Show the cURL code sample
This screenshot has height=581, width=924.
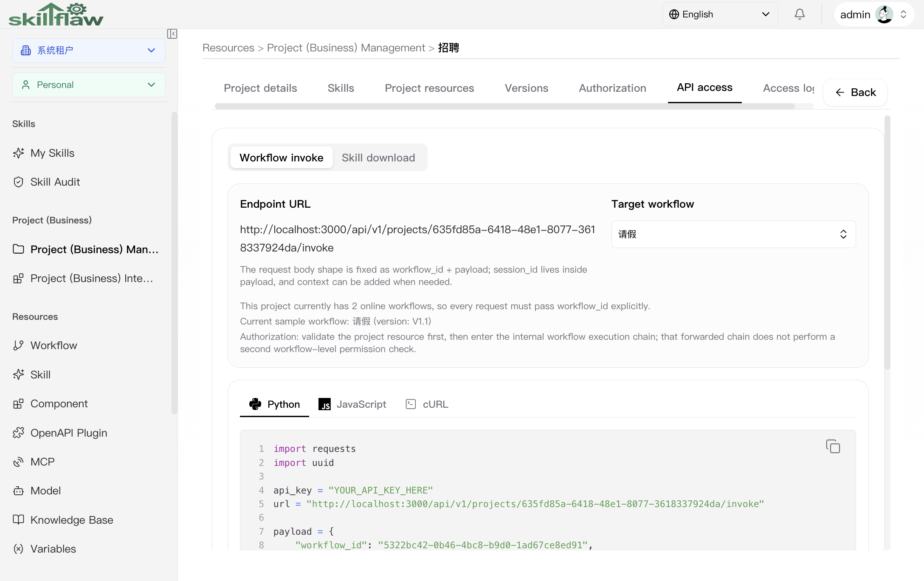point(427,404)
